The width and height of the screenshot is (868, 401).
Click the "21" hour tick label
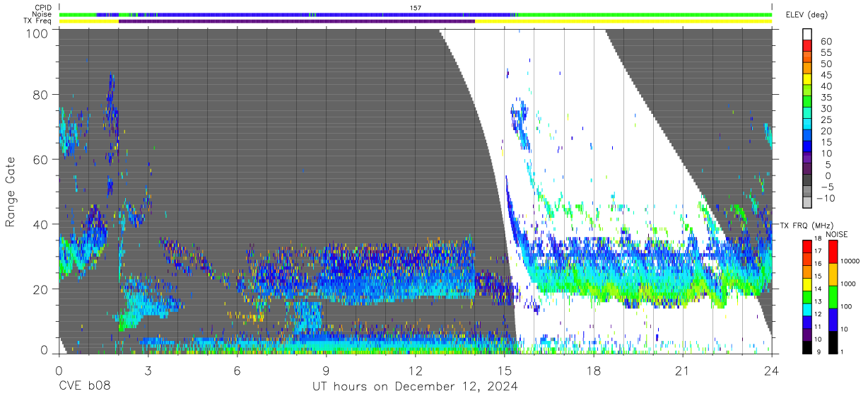pos(682,370)
